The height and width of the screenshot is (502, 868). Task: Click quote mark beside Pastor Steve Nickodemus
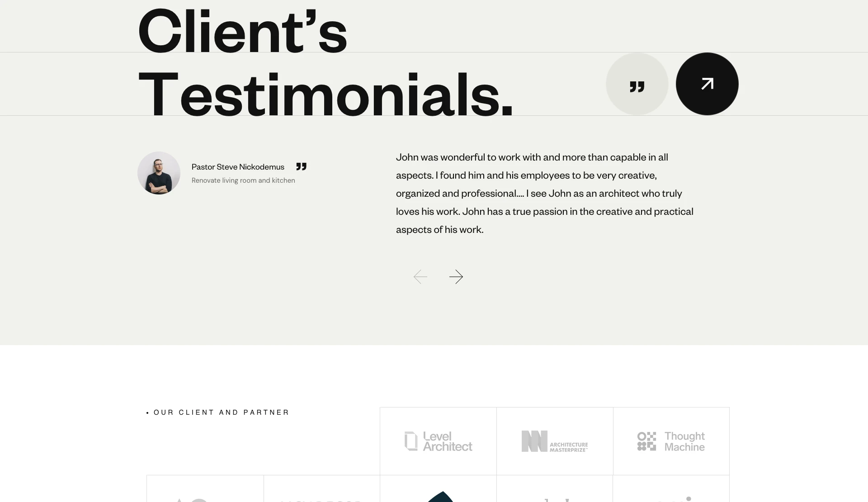pos(301,166)
